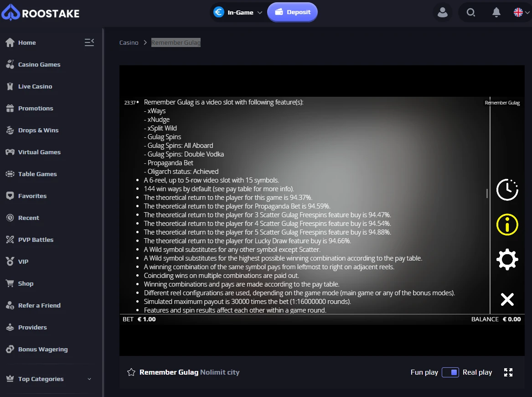The image size is (532, 397).
Task: Click the Nolimit city provider link
Action: tap(220, 372)
